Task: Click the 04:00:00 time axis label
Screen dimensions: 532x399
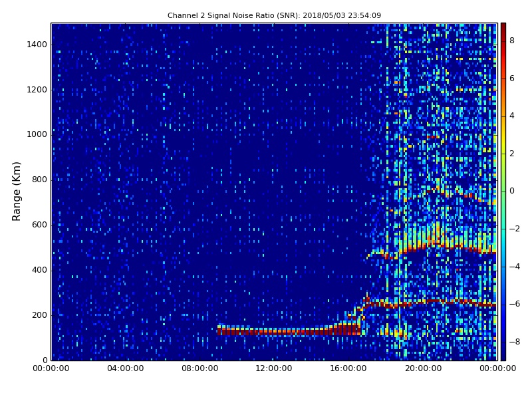Action: (126, 368)
